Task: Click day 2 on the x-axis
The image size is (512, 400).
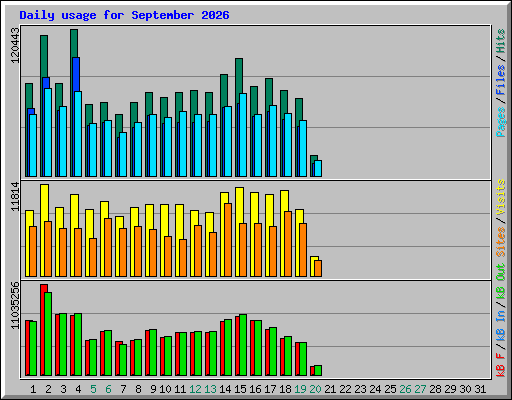Action: click(48, 389)
